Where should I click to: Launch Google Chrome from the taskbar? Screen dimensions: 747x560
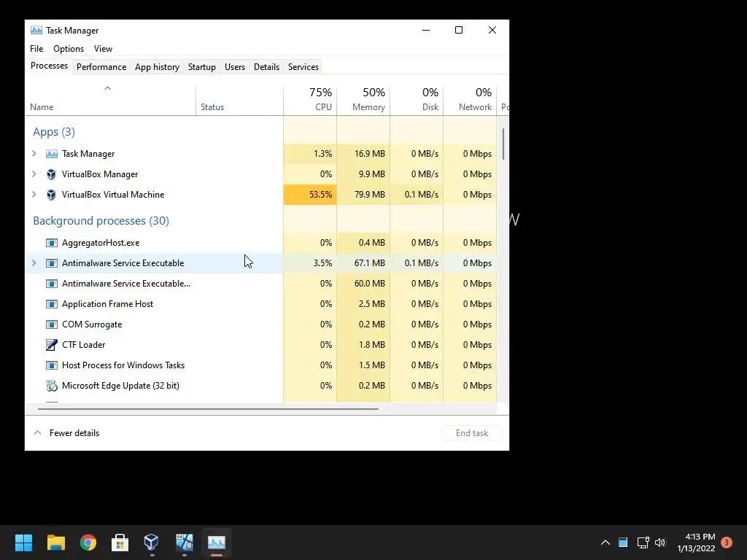pos(88,542)
